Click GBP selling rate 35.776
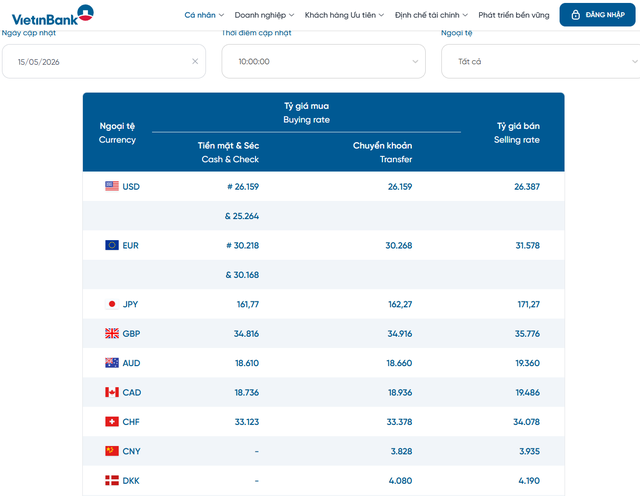 pyautogui.click(x=527, y=334)
